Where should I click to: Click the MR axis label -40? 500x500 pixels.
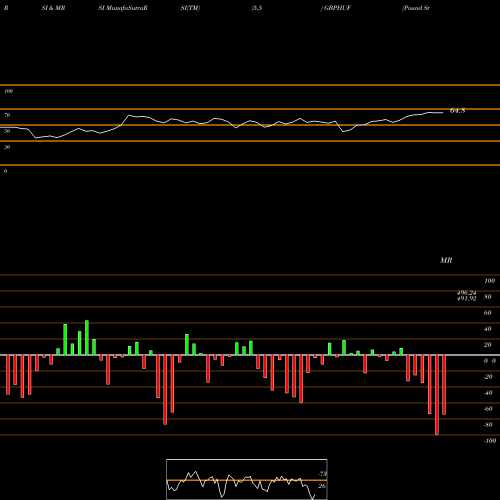[488, 393]
